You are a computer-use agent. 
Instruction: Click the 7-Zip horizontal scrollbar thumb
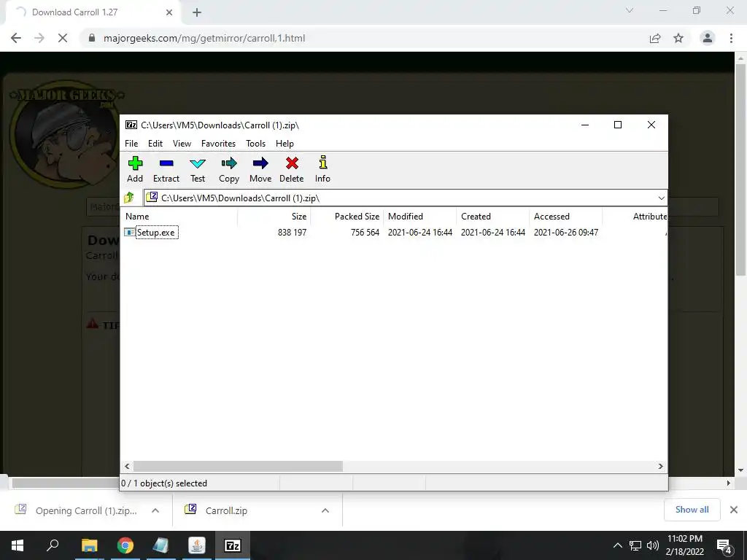238,466
